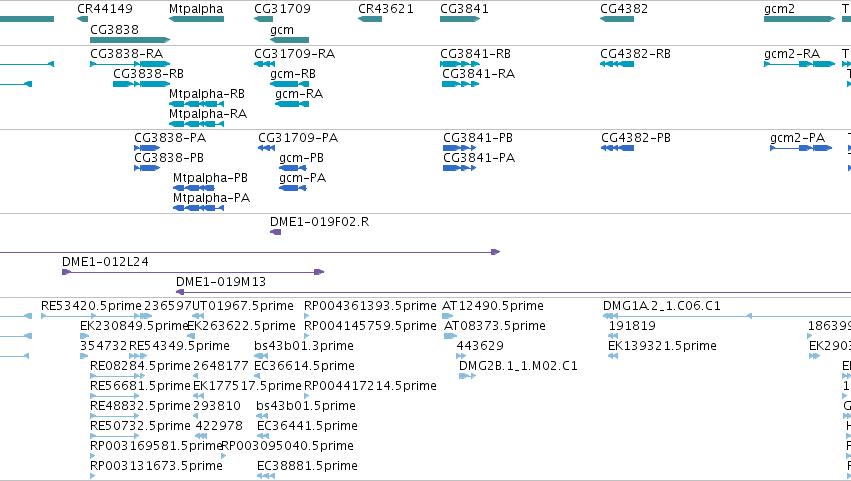Click the CR43621 gene label
851x481 pixels.
pos(386,9)
